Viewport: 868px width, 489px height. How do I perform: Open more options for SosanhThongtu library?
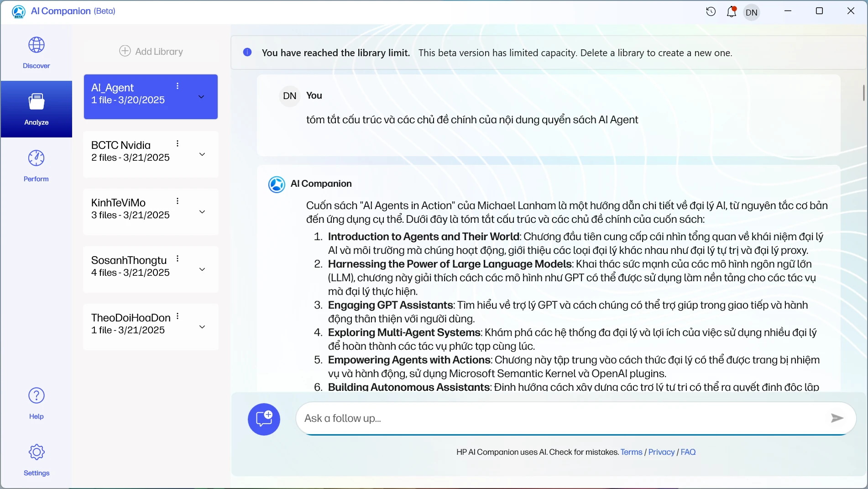[178, 258]
